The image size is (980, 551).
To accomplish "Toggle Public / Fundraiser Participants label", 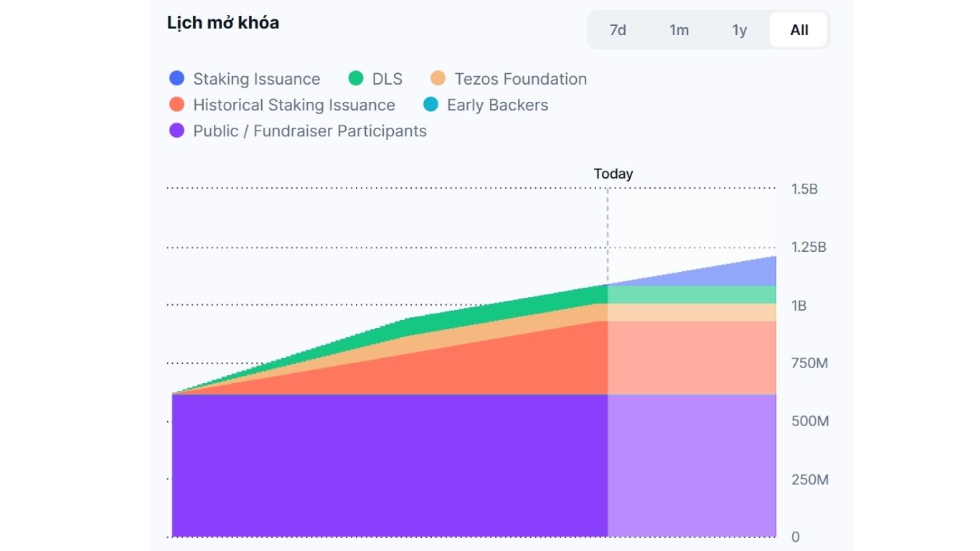I will pyautogui.click(x=309, y=131).
